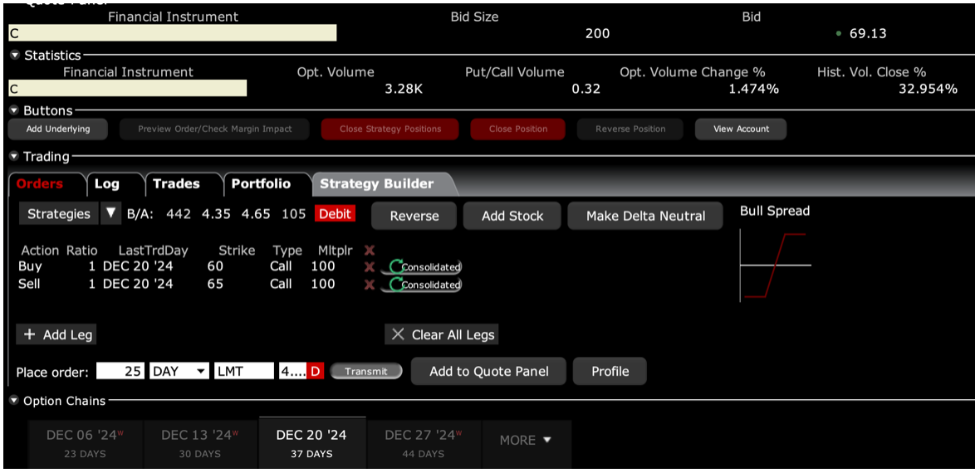Switch to the Portfolio tab
980x473 pixels.
point(261,183)
